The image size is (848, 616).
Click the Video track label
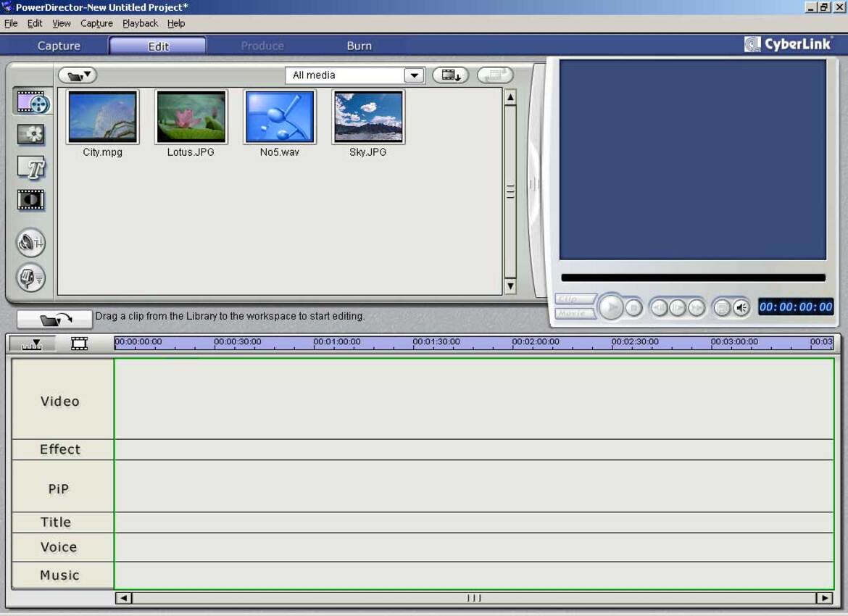(60, 401)
